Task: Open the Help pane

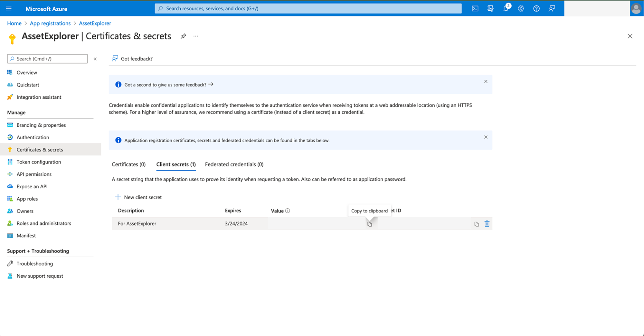Action: (x=536, y=8)
